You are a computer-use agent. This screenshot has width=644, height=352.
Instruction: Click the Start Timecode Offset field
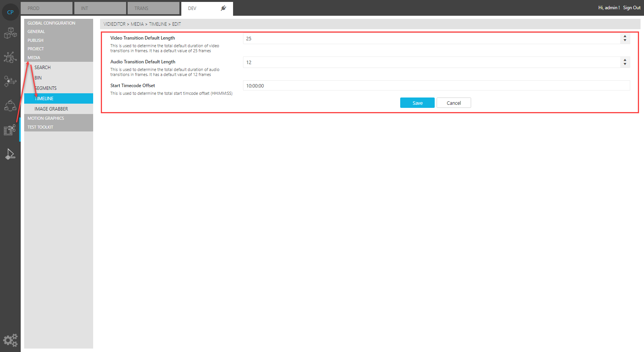(436, 86)
